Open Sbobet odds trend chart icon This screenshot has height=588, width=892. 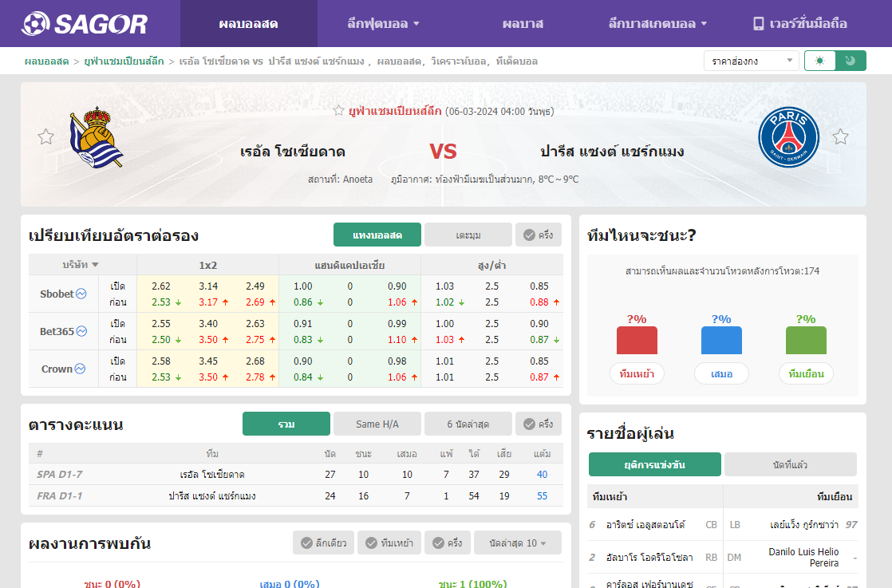(81, 294)
